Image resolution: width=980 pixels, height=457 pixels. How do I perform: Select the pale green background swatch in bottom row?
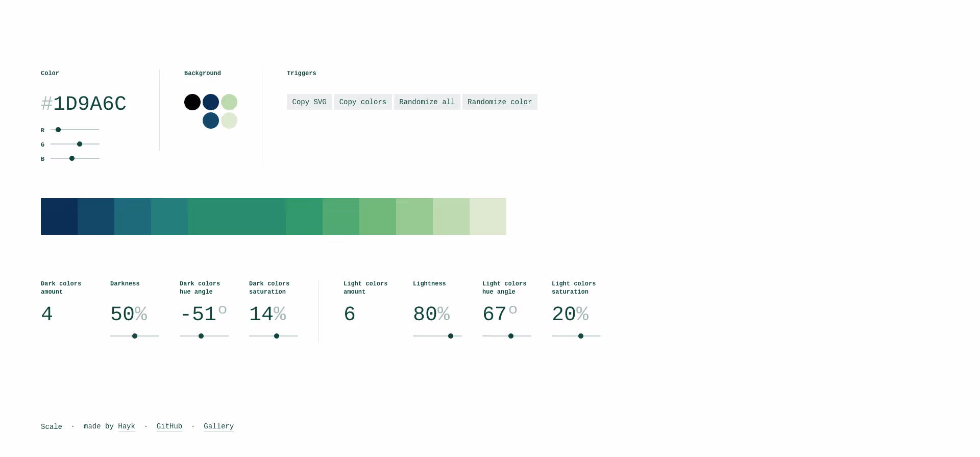(229, 121)
